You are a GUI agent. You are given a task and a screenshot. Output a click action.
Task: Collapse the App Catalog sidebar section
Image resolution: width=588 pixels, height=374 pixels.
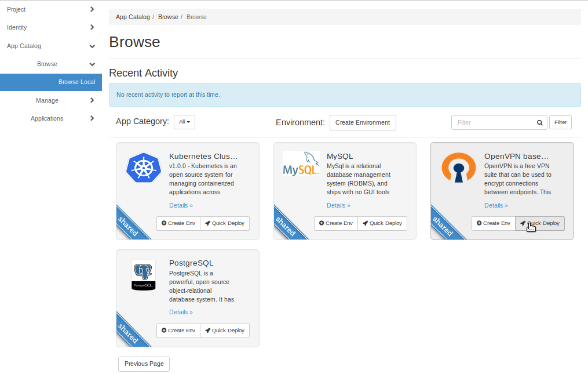click(50, 46)
